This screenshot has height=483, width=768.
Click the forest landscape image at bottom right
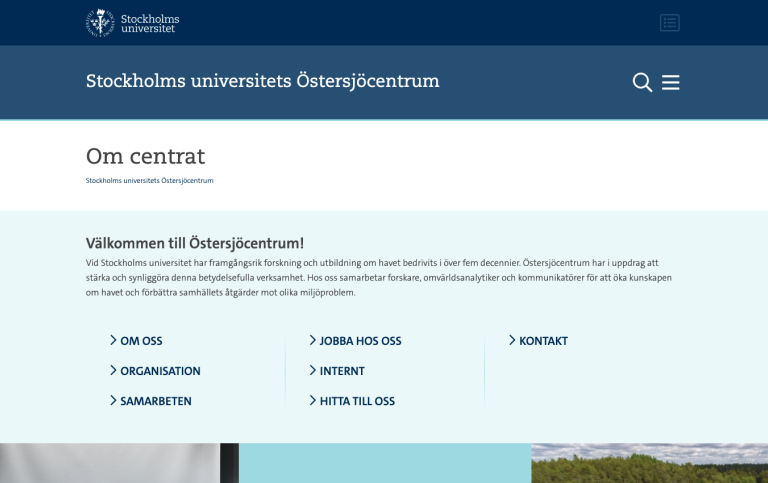[x=649, y=463]
